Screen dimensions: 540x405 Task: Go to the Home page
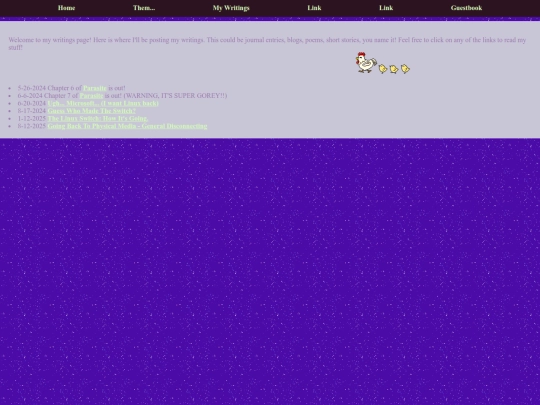coord(66,8)
